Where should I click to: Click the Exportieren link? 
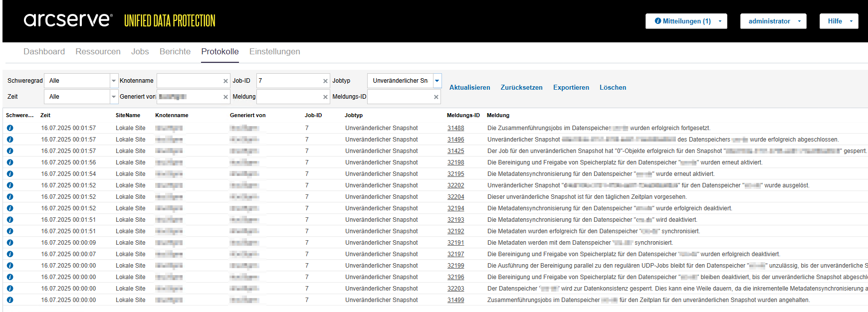[x=571, y=87]
